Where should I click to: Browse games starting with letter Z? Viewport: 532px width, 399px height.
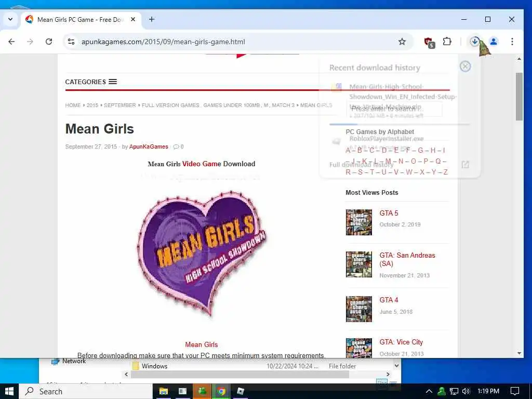(445, 172)
